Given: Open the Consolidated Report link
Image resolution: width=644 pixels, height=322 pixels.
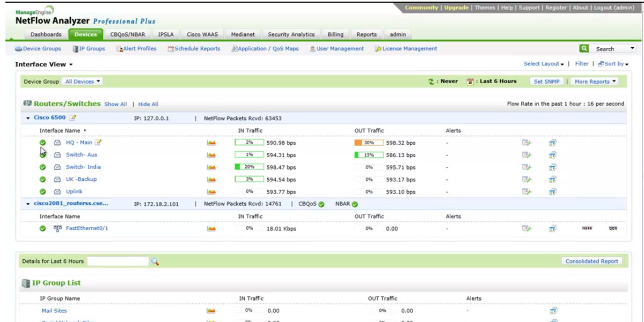Looking at the screenshot, I should pyautogui.click(x=591, y=260).
